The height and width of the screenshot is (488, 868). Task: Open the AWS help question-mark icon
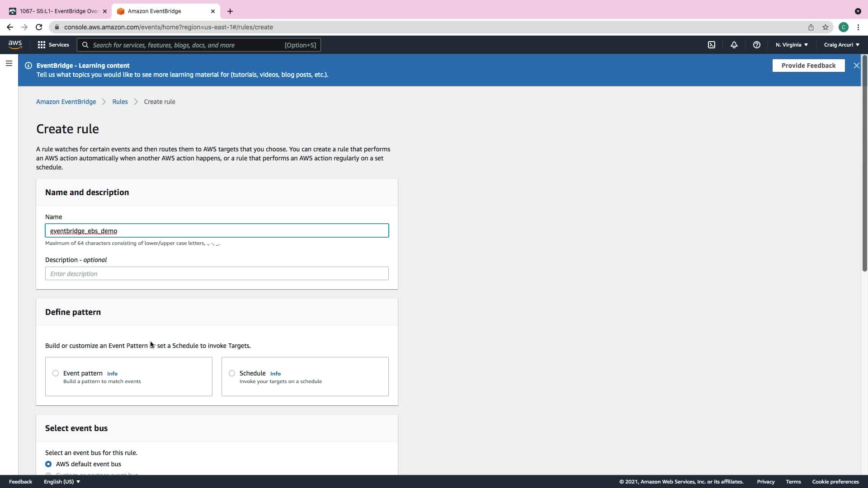tap(757, 45)
